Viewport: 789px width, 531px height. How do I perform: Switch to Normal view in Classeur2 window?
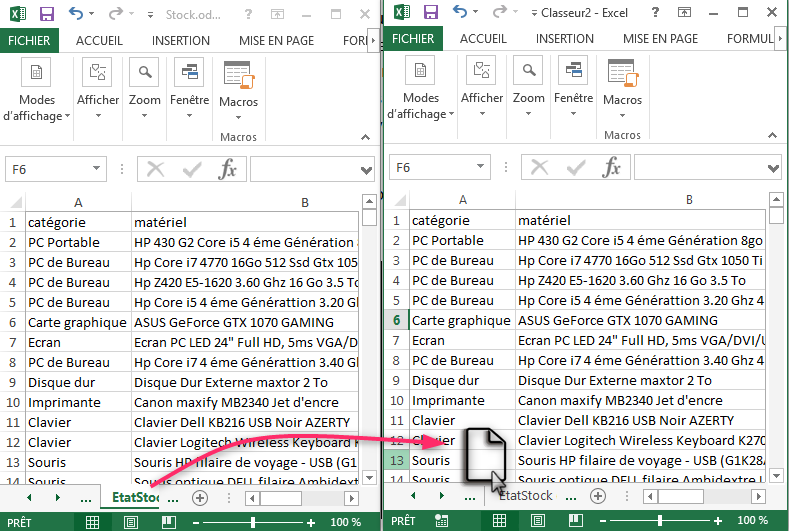(499, 520)
